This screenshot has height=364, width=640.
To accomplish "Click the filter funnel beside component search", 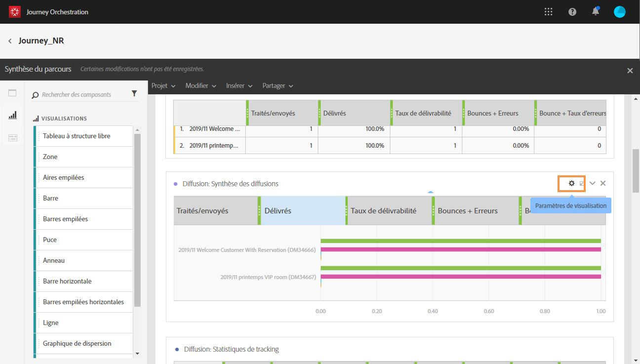I will pyautogui.click(x=134, y=93).
